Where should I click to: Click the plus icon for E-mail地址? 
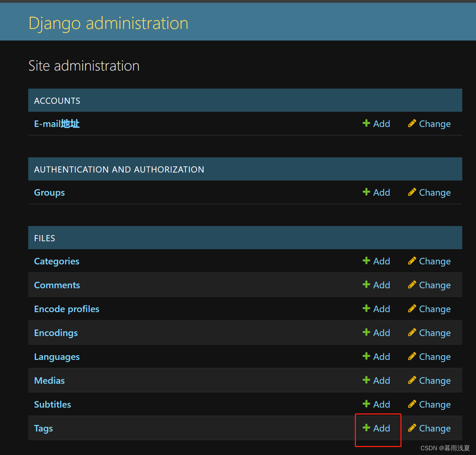[366, 123]
